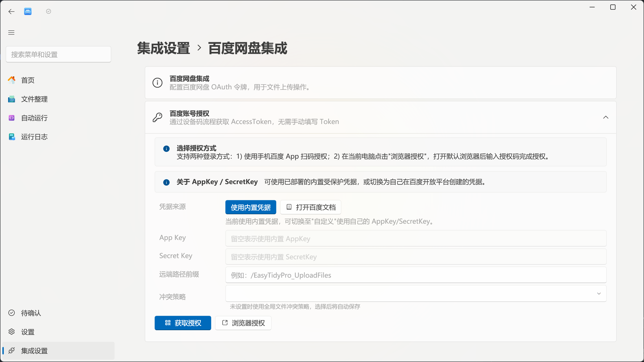This screenshot has width=644, height=362.
Task: Click the checkmark status icon in title bar
Action: [x=49, y=11]
